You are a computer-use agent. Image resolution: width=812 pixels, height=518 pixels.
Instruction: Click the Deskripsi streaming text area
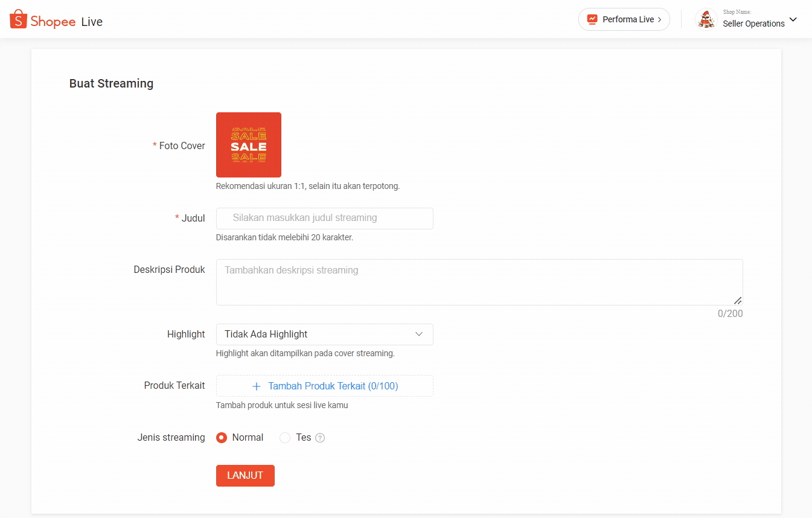[479, 281]
